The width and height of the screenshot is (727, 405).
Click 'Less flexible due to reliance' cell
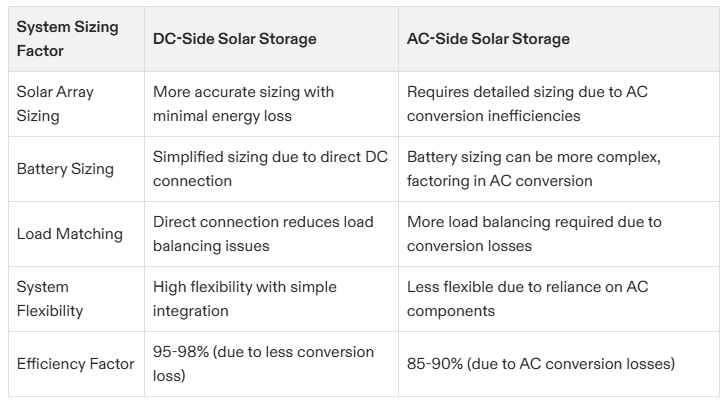coord(526,298)
